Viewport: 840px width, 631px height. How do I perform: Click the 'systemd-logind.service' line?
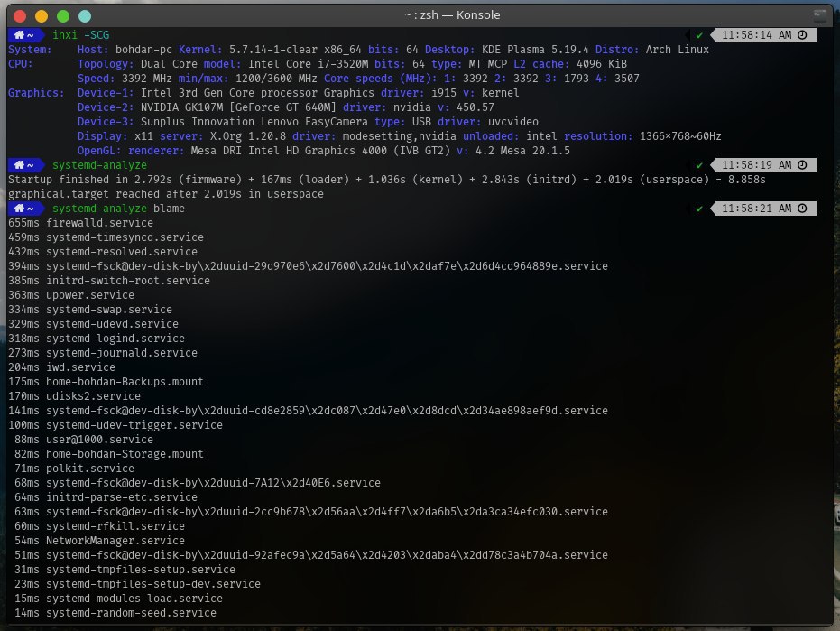pos(97,339)
